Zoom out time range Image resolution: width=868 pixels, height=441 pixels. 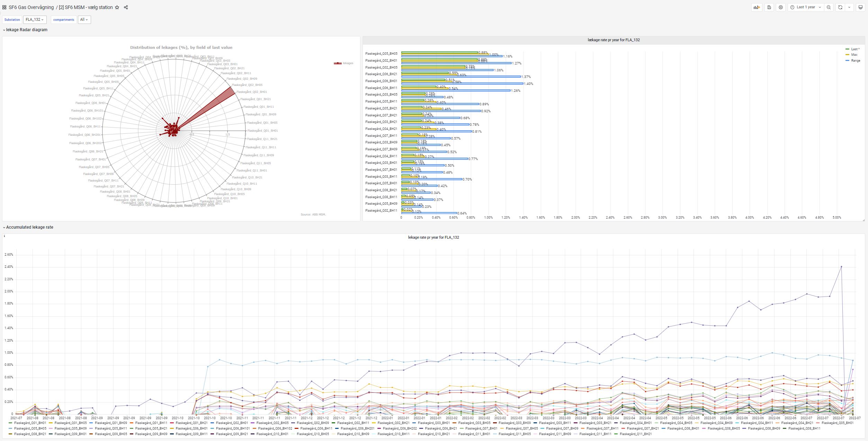pyautogui.click(x=829, y=7)
